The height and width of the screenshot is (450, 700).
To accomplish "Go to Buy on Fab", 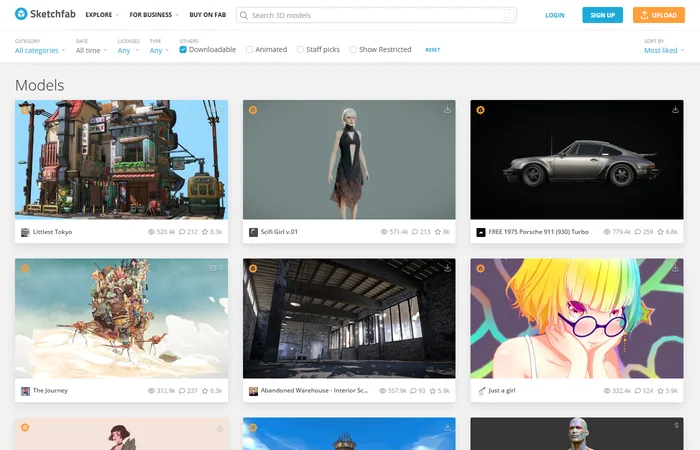I will pos(208,15).
